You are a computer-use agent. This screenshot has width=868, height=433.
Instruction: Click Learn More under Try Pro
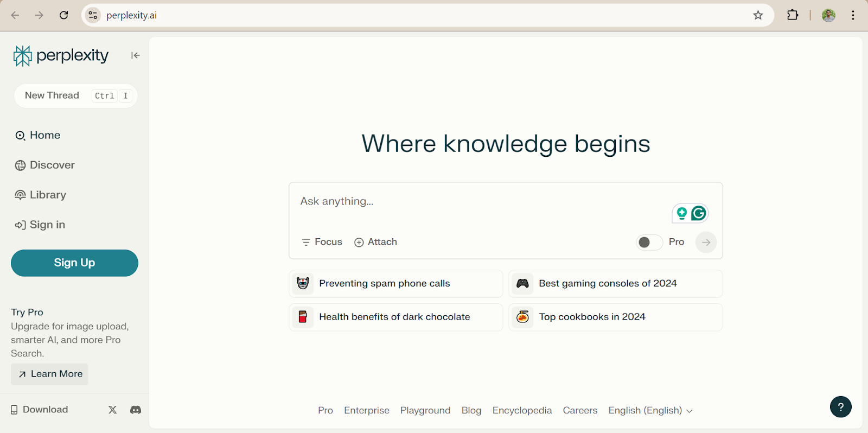(49, 374)
